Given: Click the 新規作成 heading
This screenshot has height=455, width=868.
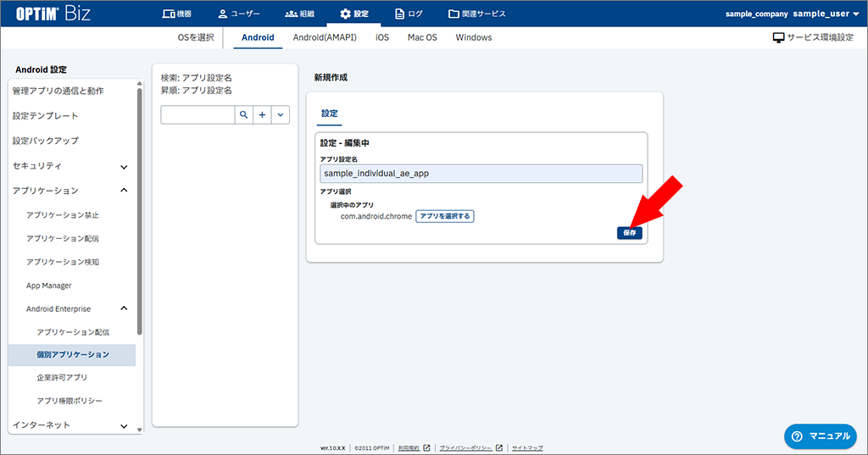Looking at the screenshot, I should click(331, 77).
